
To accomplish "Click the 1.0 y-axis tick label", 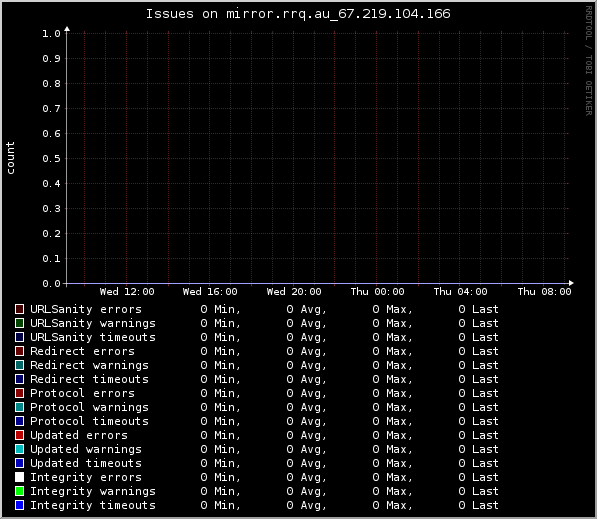I will 51,34.
